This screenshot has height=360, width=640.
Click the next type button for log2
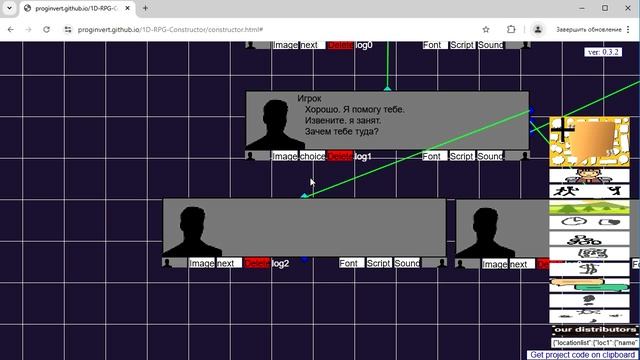229,263
